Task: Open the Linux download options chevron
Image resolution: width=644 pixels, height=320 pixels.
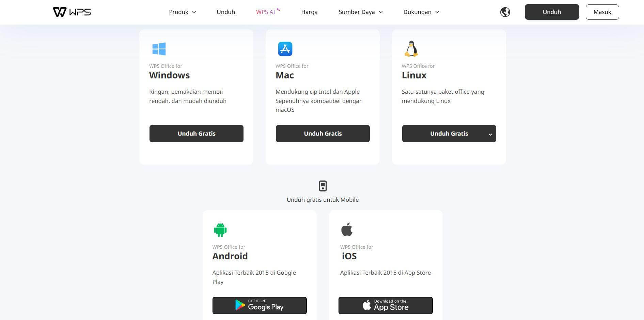Action: coord(490,134)
